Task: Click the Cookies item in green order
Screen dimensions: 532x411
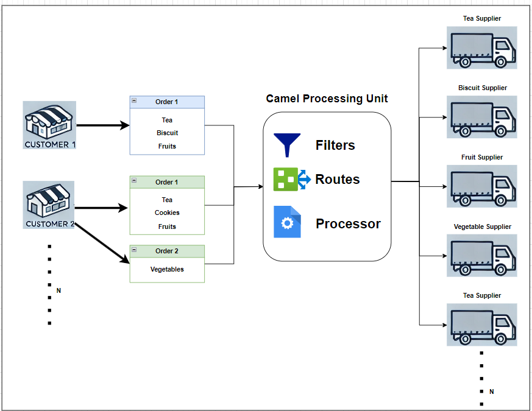Action: 167,213
